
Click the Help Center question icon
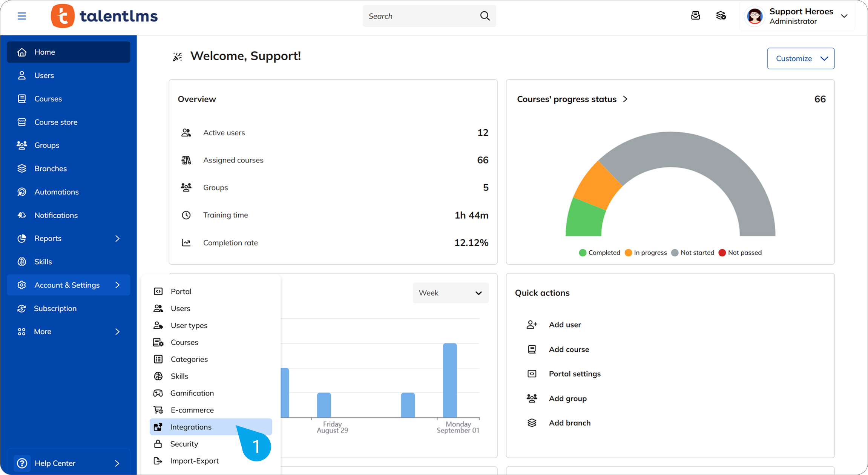coord(22,463)
